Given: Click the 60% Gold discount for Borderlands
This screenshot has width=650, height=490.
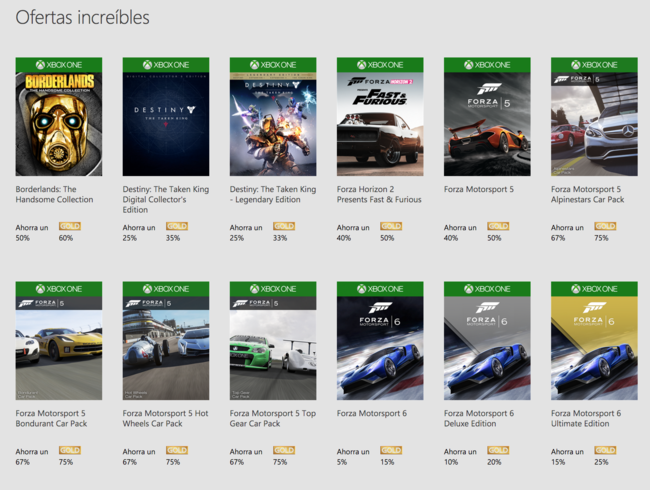Looking at the screenshot, I should tap(65, 238).
